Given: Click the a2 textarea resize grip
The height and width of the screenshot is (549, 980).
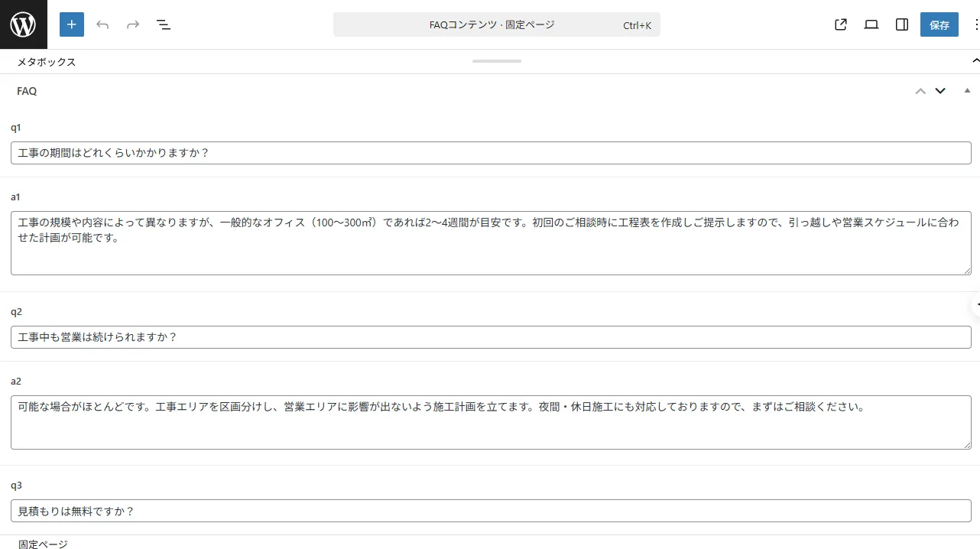Looking at the screenshot, I should (966, 444).
